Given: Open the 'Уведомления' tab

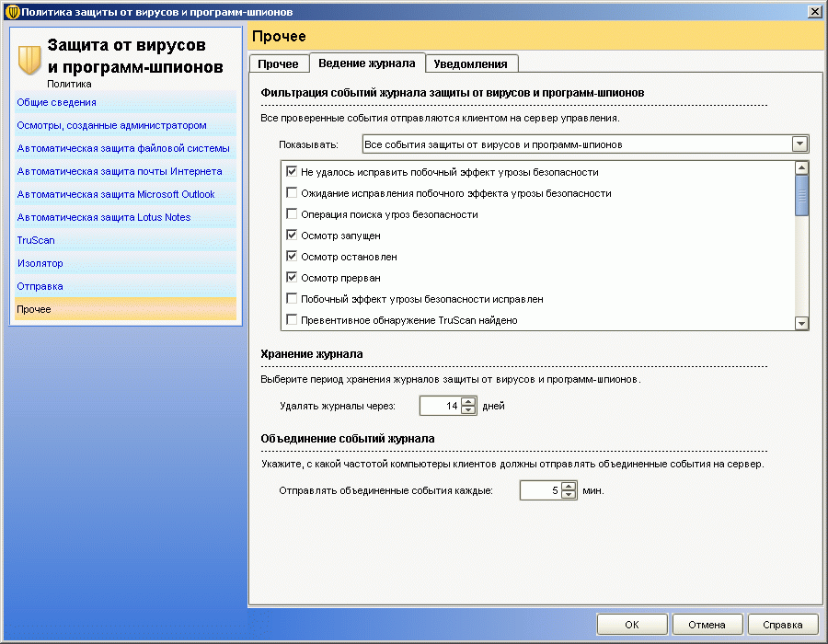Looking at the screenshot, I should pos(470,63).
